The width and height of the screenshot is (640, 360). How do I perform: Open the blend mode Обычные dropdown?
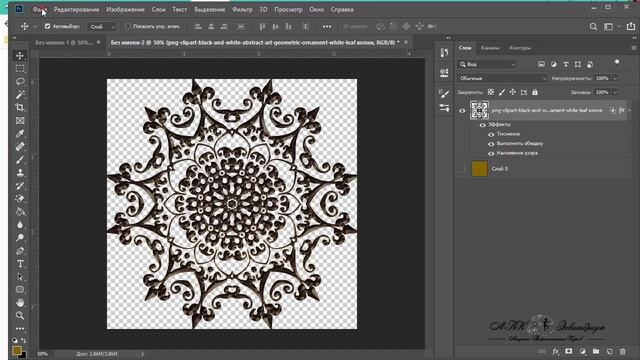(x=502, y=78)
